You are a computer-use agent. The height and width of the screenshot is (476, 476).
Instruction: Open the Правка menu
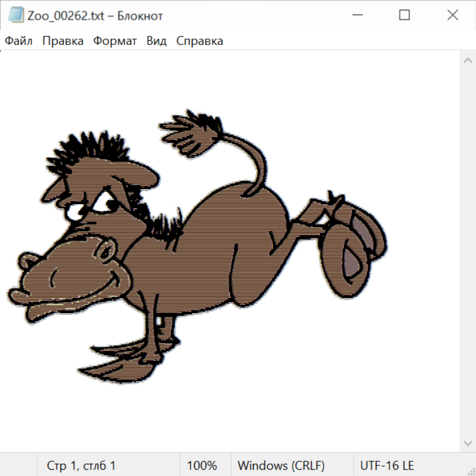[63, 41]
